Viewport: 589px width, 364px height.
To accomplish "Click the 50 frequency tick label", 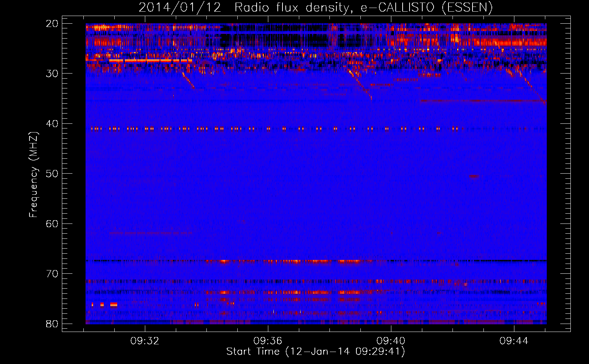I will pos(52,174).
